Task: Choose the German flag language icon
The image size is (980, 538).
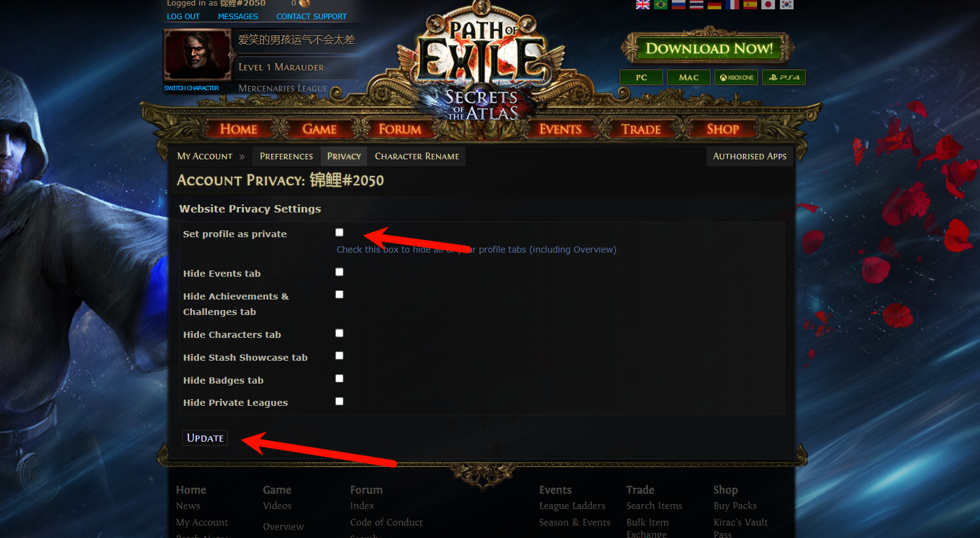Action: click(x=714, y=4)
